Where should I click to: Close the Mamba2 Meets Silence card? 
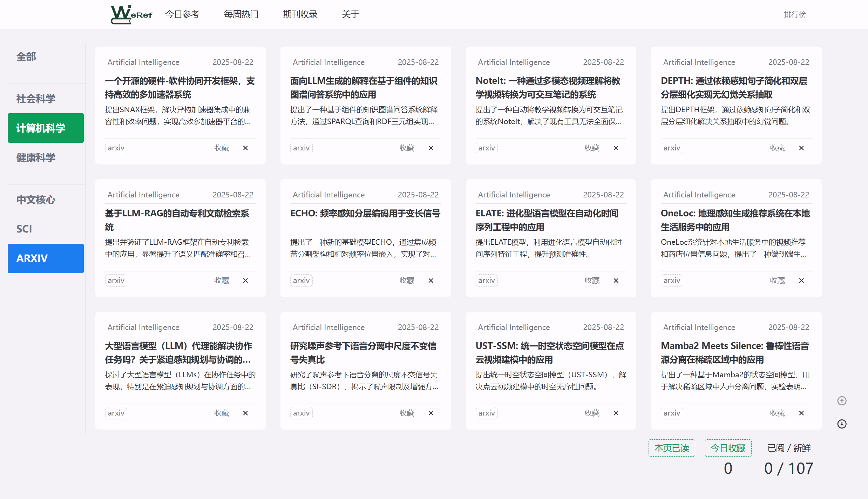click(801, 413)
